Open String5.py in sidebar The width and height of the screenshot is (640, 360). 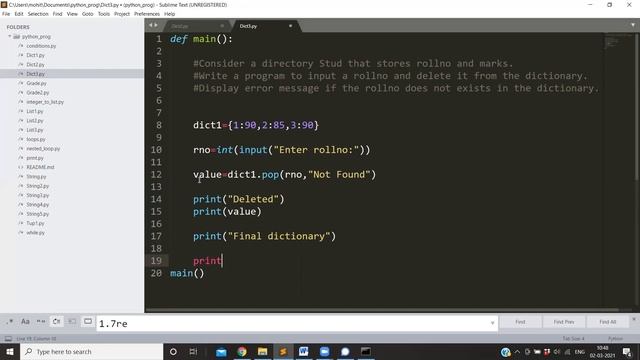coord(38,214)
